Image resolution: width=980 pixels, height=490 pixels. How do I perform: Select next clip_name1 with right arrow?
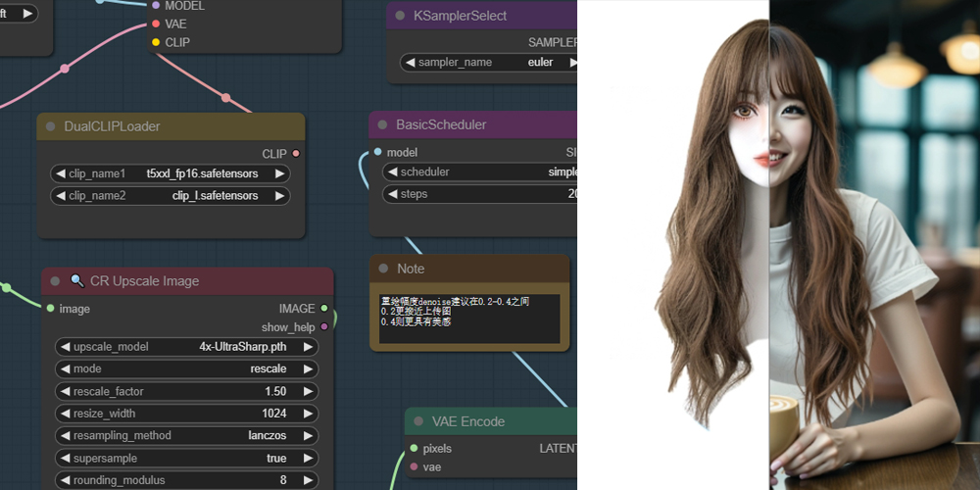coord(279,173)
